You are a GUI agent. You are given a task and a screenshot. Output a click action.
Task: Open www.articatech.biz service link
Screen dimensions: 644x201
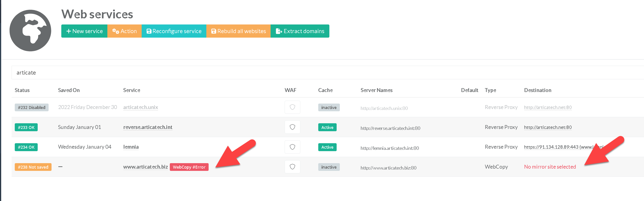145,167
